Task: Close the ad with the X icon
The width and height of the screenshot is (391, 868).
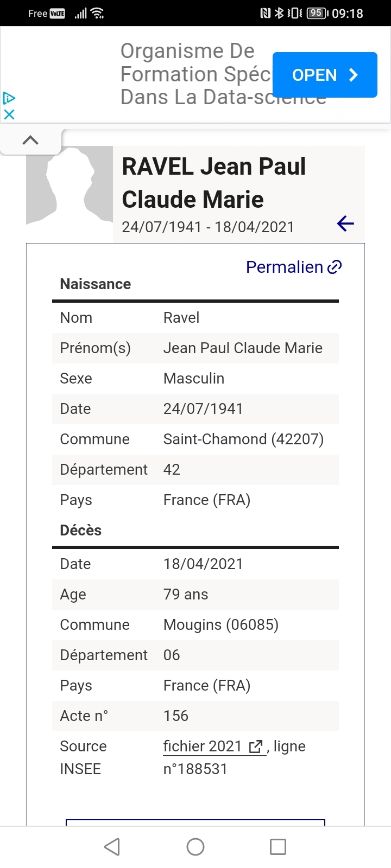Action: 9,114
